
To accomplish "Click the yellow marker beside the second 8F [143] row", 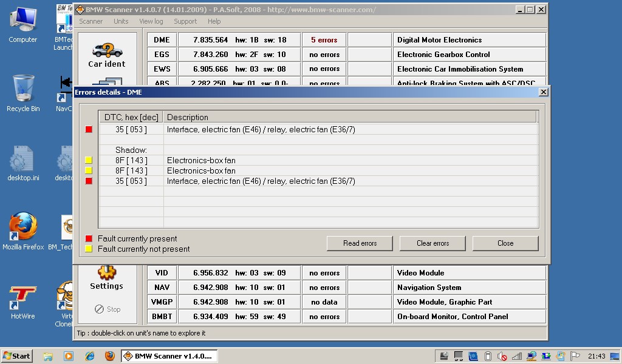I will point(89,170).
